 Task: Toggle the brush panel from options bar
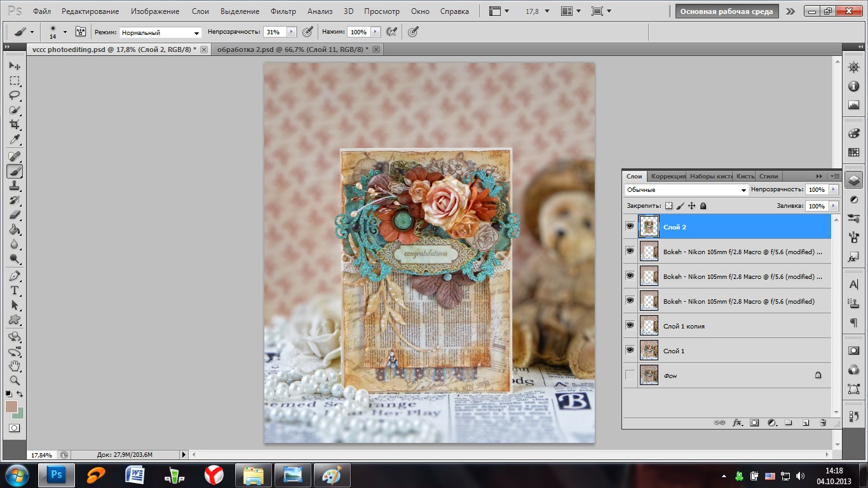coord(81,32)
